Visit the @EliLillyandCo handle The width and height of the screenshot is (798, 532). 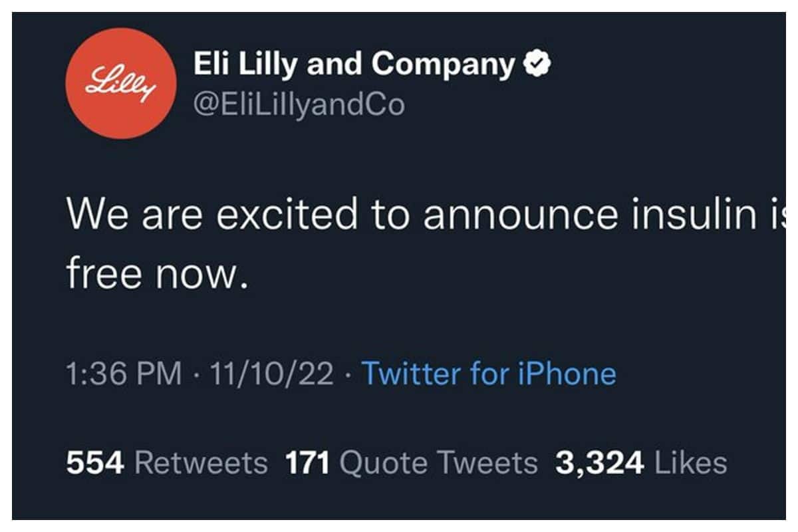[x=299, y=104]
